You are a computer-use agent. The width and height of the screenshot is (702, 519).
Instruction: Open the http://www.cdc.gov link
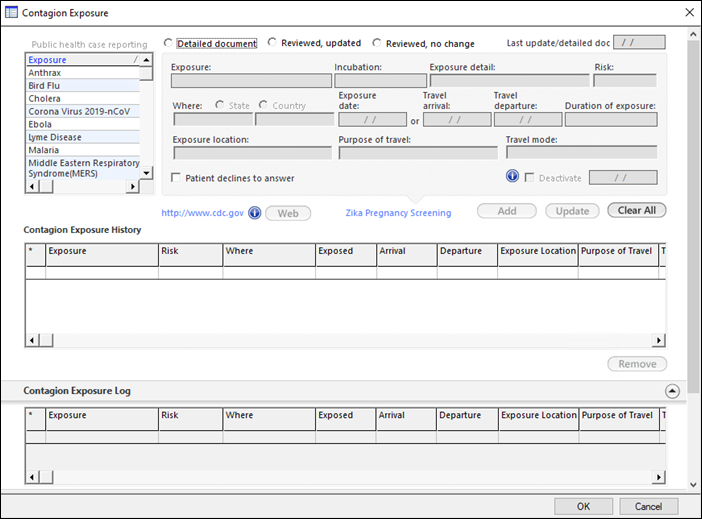coord(202,213)
